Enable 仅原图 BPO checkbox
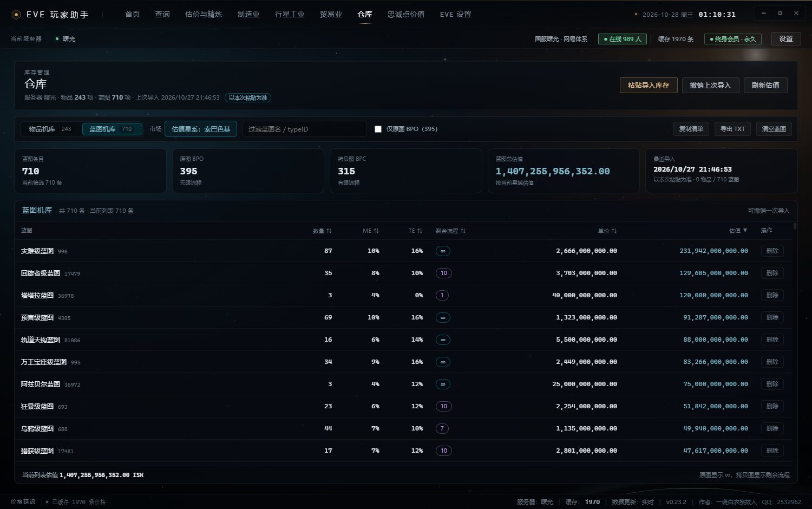Image resolution: width=812 pixels, height=509 pixels. (378, 129)
